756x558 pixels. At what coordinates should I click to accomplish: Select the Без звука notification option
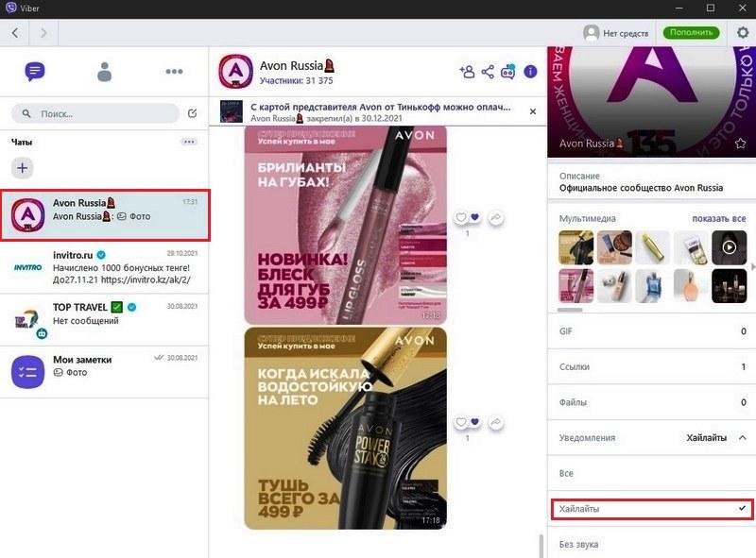tap(652, 544)
